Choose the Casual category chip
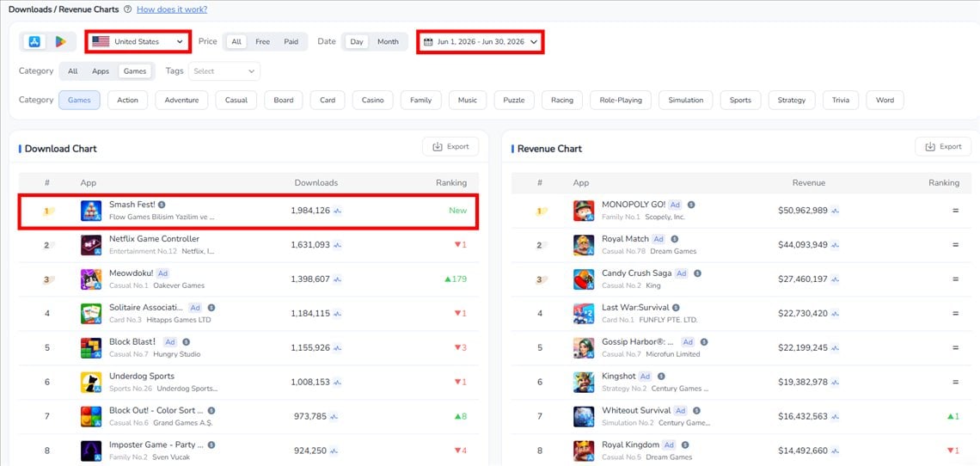The image size is (980, 466). (236, 100)
